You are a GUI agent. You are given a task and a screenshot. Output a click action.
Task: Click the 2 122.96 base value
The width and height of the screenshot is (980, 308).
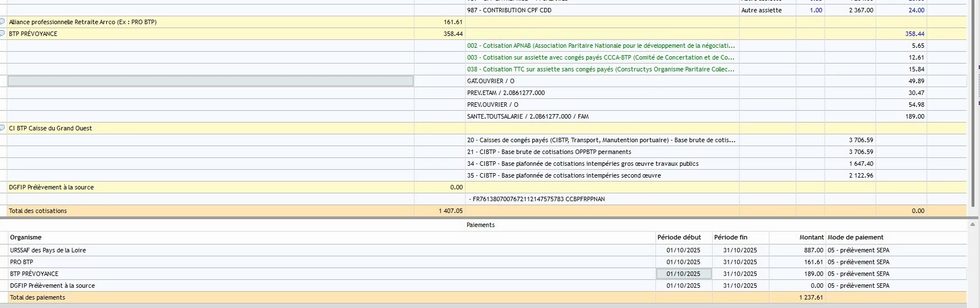pyautogui.click(x=861, y=175)
